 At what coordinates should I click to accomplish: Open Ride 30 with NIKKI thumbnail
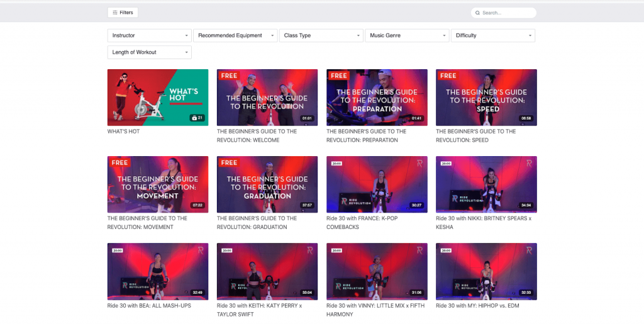click(x=486, y=184)
